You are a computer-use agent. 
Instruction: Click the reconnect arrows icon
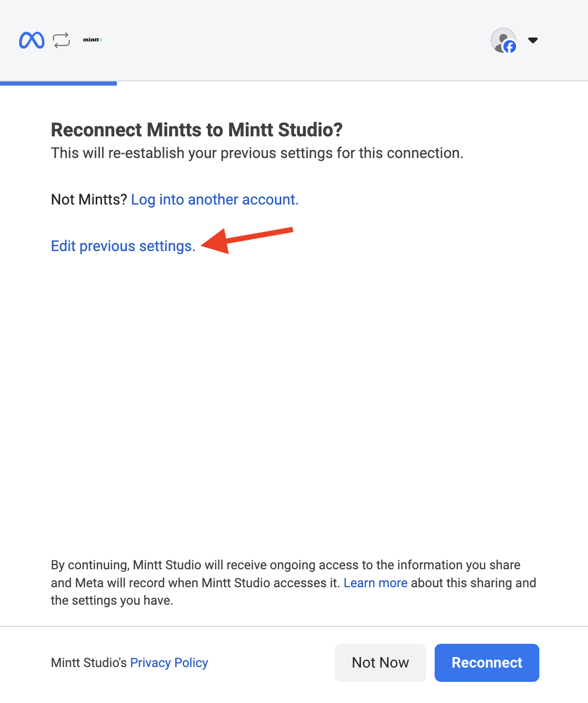tap(61, 40)
